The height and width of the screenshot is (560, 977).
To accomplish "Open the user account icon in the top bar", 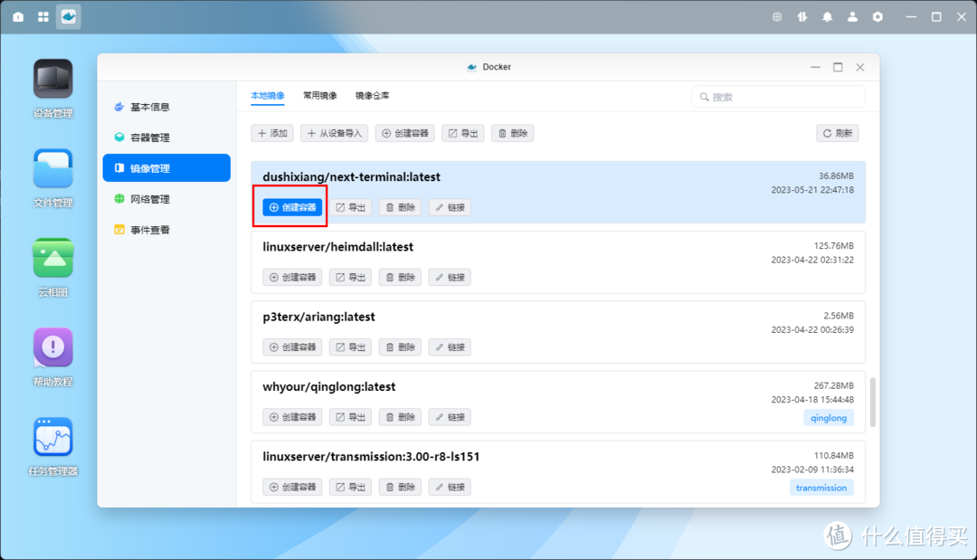I will tap(852, 17).
